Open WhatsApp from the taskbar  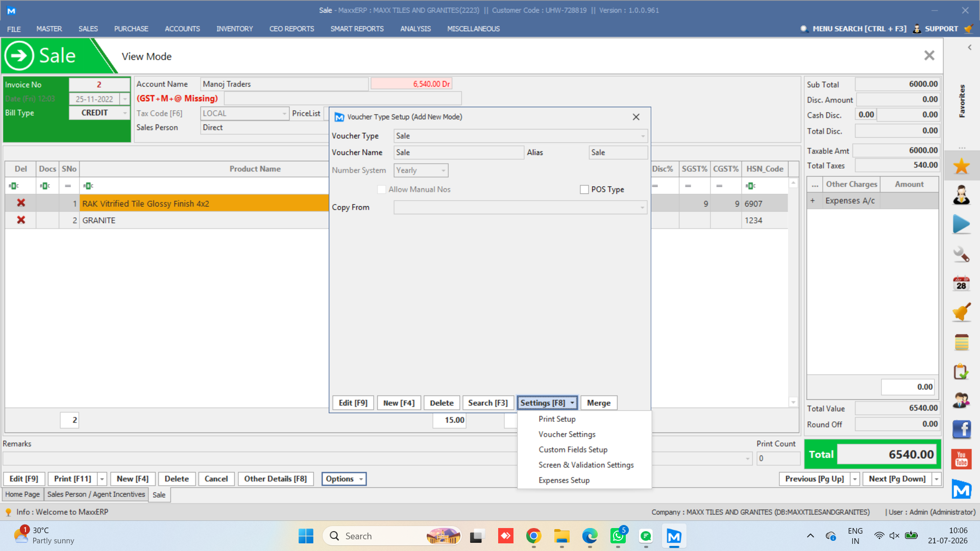click(x=618, y=536)
